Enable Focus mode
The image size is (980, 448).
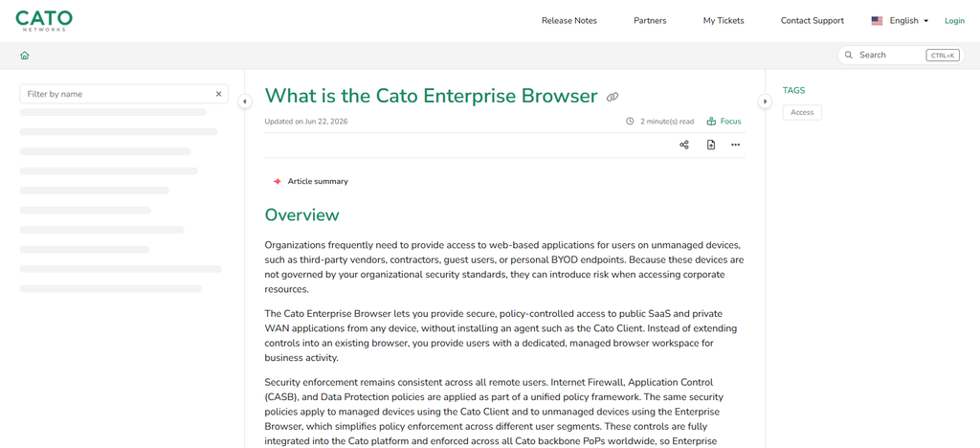click(x=724, y=122)
